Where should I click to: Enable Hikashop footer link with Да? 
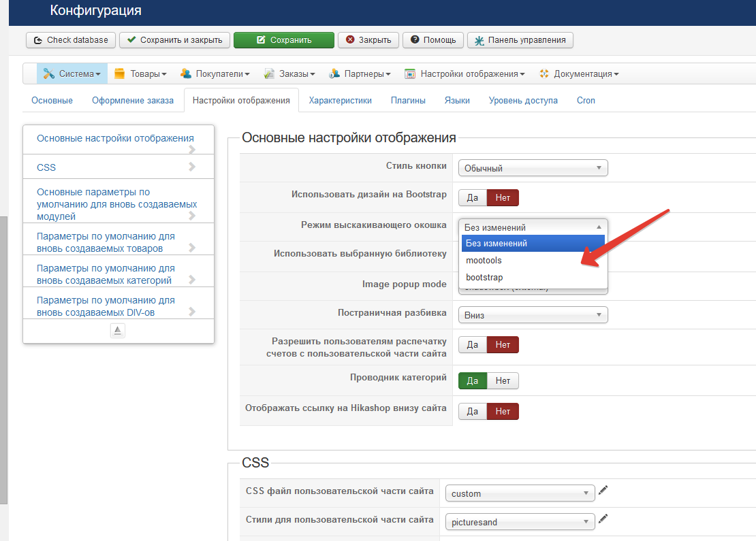click(x=473, y=412)
